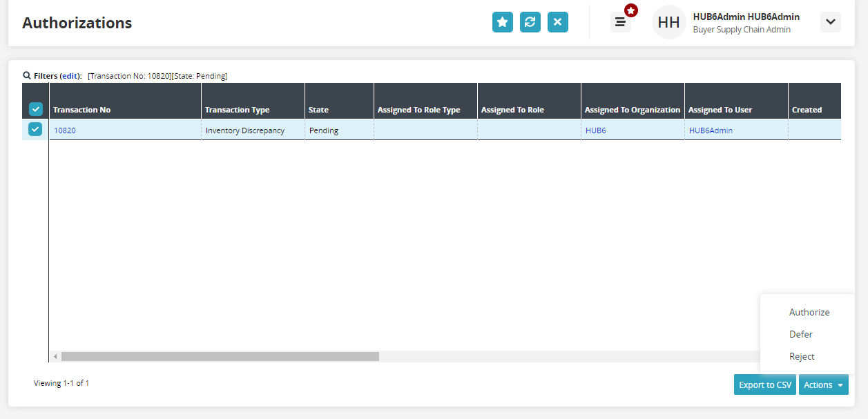Click the star favorite icon
Screen dimensions: 868x419
502,22
